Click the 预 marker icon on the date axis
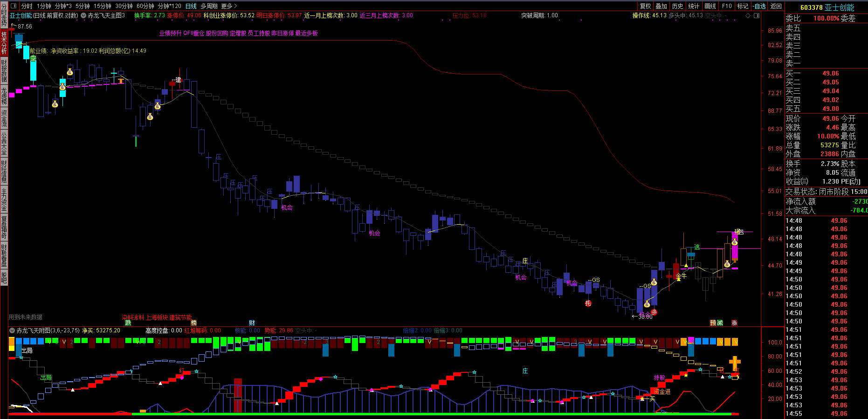Screen dimensions: 868x419 [713, 323]
